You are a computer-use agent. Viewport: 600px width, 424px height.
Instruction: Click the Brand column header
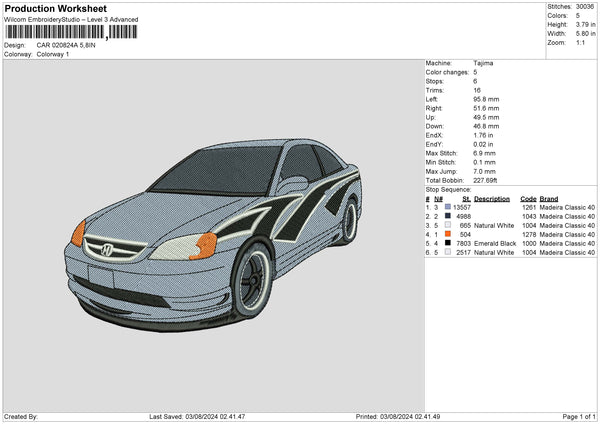point(550,198)
